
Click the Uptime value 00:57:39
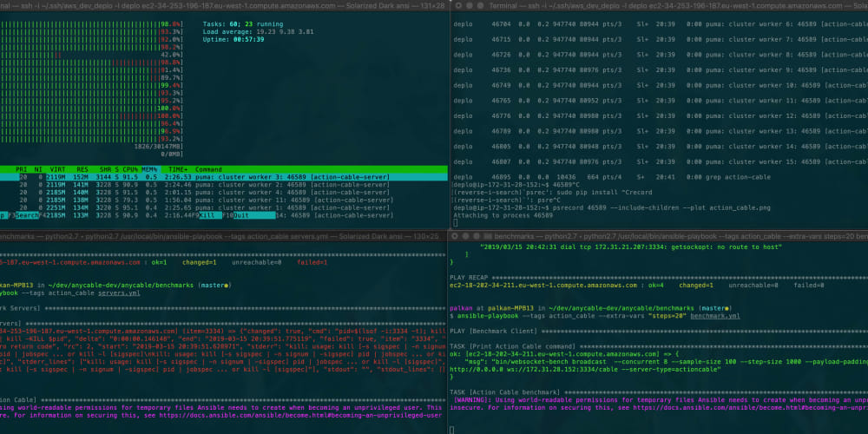pos(247,40)
